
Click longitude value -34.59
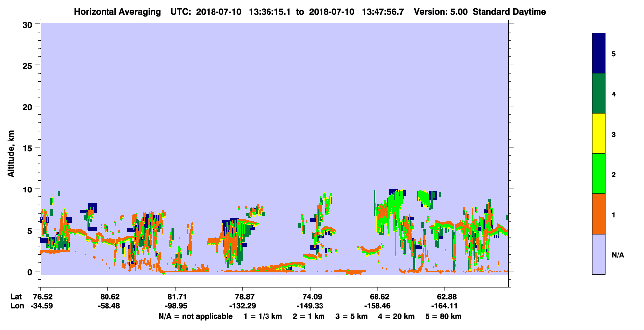click(41, 306)
